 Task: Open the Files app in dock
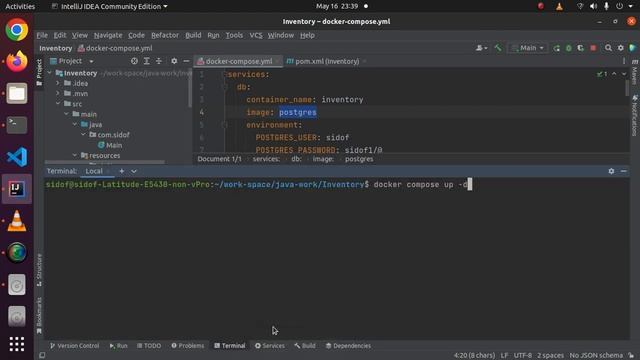coord(17,93)
